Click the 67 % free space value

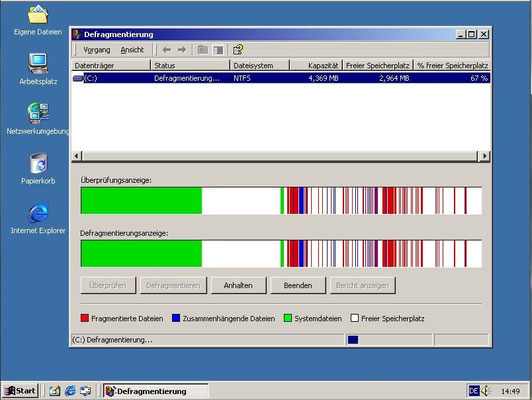pos(479,78)
